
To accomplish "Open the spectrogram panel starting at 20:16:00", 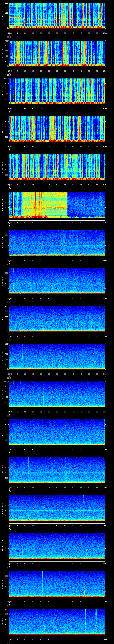I will point(57,91).
